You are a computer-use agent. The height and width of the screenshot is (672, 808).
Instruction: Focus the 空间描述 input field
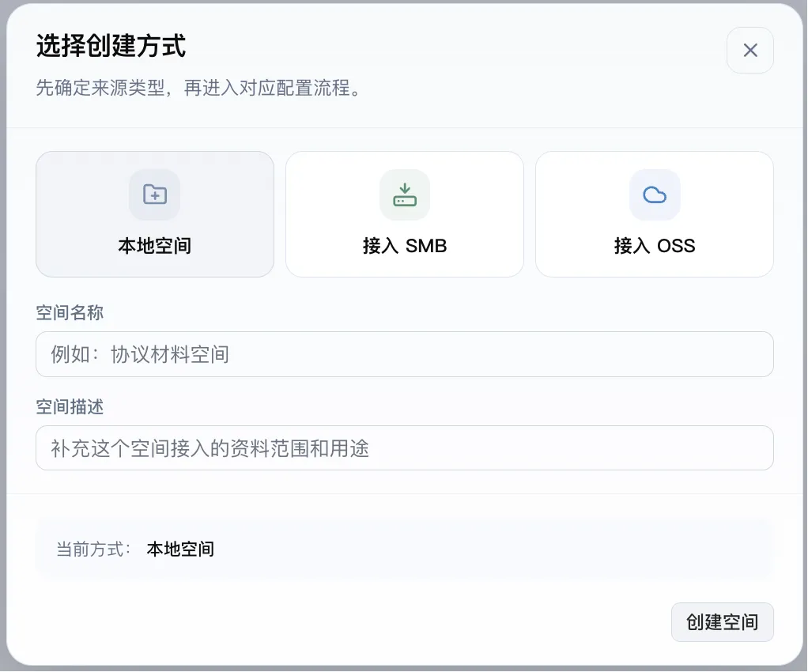pyautogui.click(x=405, y=447)
